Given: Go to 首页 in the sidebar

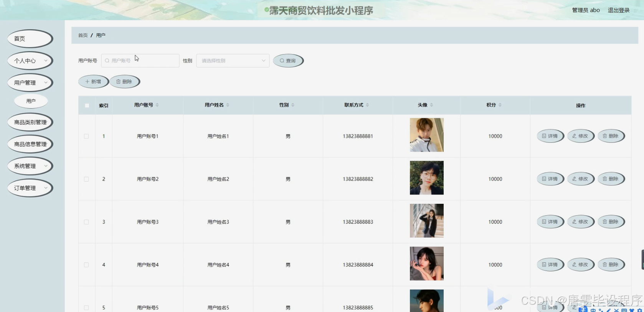Looking at the screenshot, I should click(x=30, y=39).
